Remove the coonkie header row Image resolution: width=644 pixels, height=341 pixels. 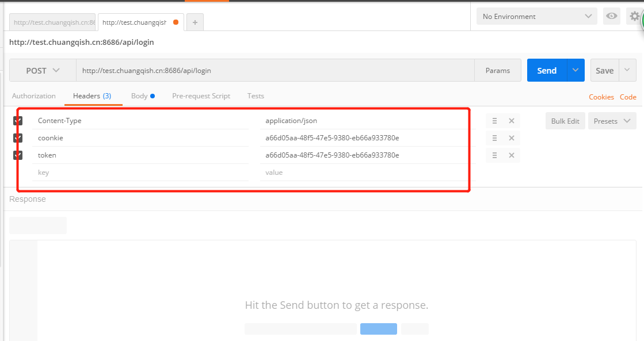[511, 138]
